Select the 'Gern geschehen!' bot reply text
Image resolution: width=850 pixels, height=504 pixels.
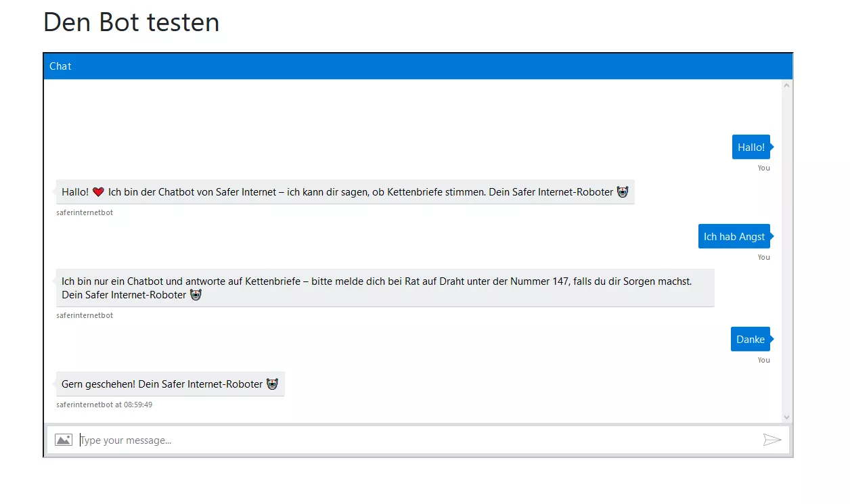[162, 384]
